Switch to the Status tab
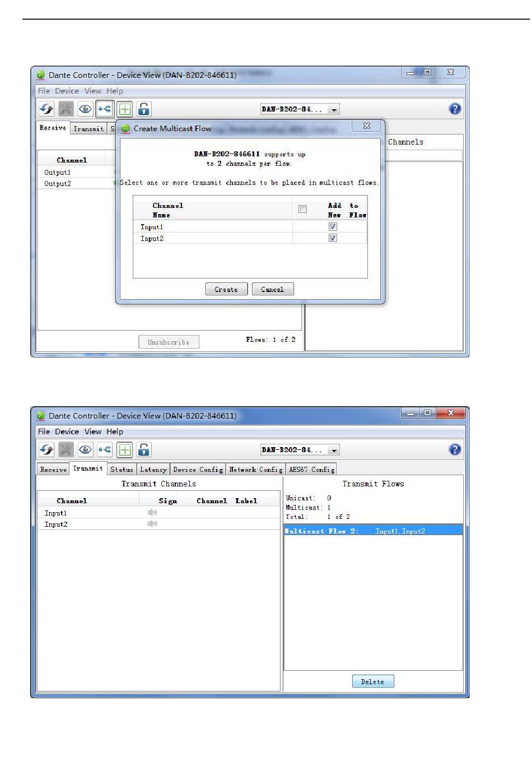Image resolution: width=532 pixels, height=780 pixels. [122, 470]
